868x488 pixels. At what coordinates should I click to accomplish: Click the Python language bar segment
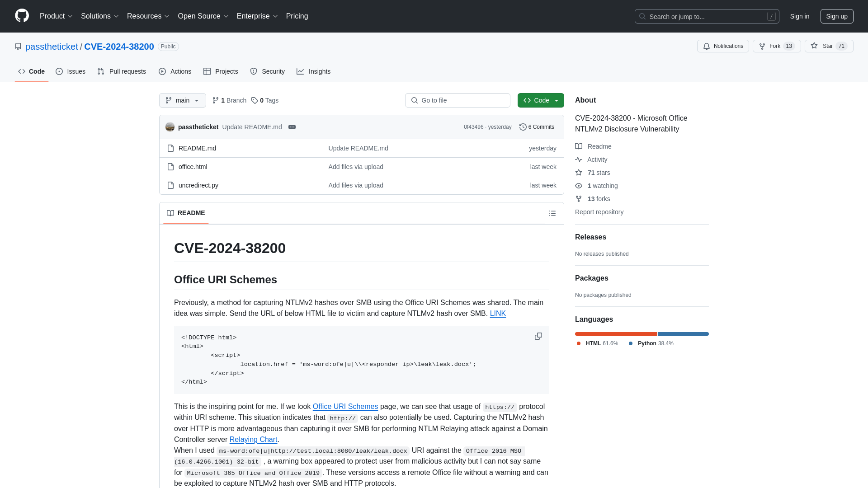(x=683, y=334)
